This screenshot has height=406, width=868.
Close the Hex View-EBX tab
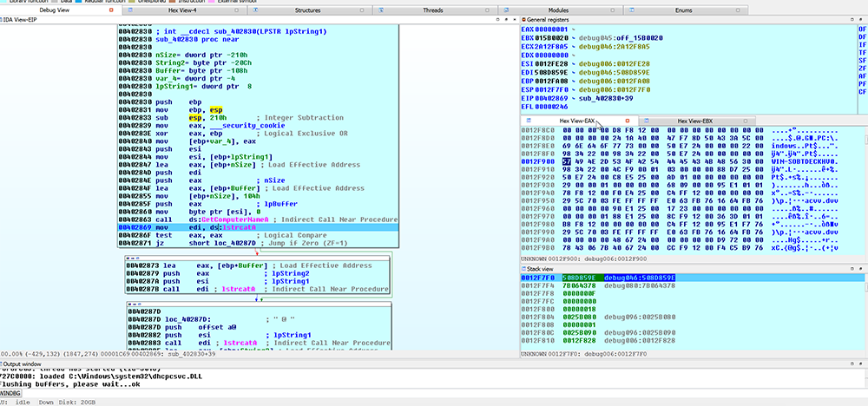coord(745,120)
